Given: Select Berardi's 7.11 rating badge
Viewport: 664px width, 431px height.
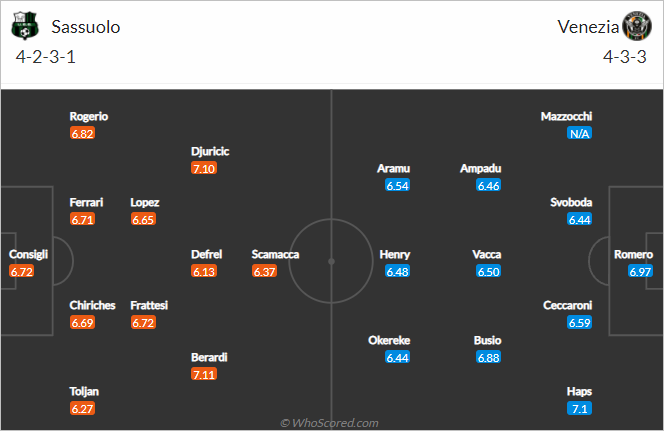Looking at the screenshot, I should coord(204,374).
